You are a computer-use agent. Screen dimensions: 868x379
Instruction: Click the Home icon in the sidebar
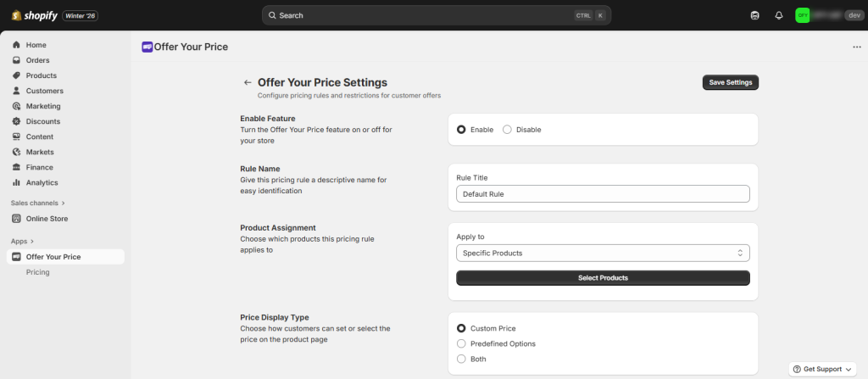pos(17,45)
